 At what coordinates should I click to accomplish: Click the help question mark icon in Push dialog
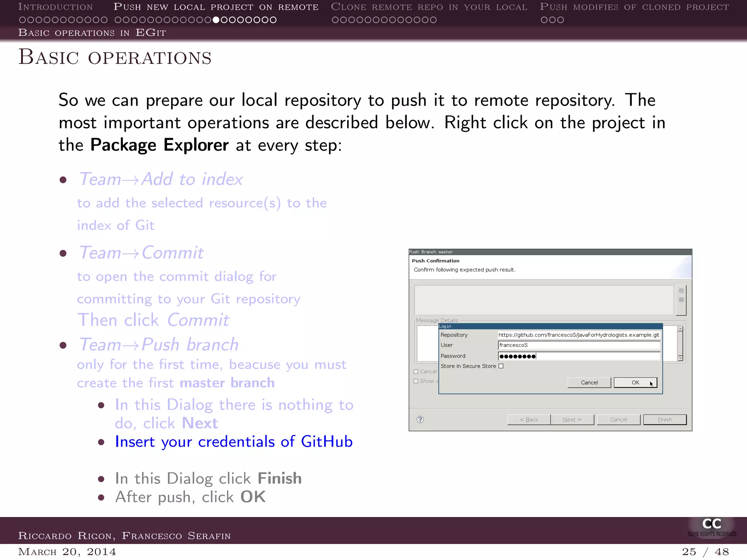(x=420, y=419)
